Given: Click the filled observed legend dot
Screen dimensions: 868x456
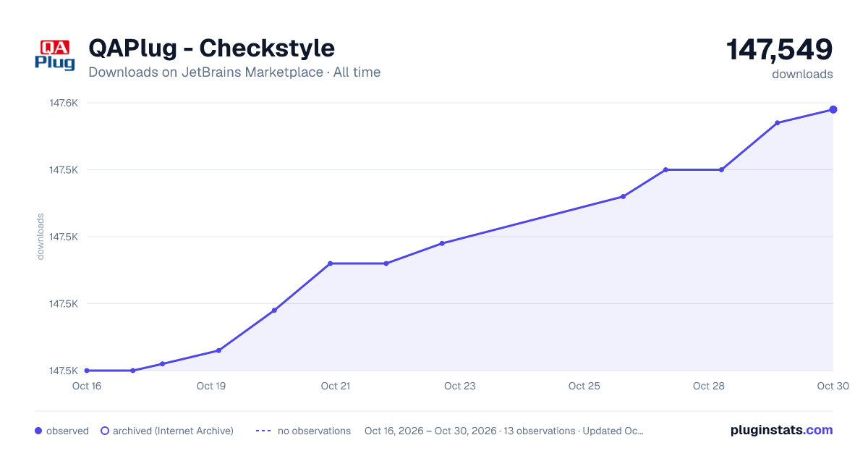Looking at the screenshot, I should (38, 431).
